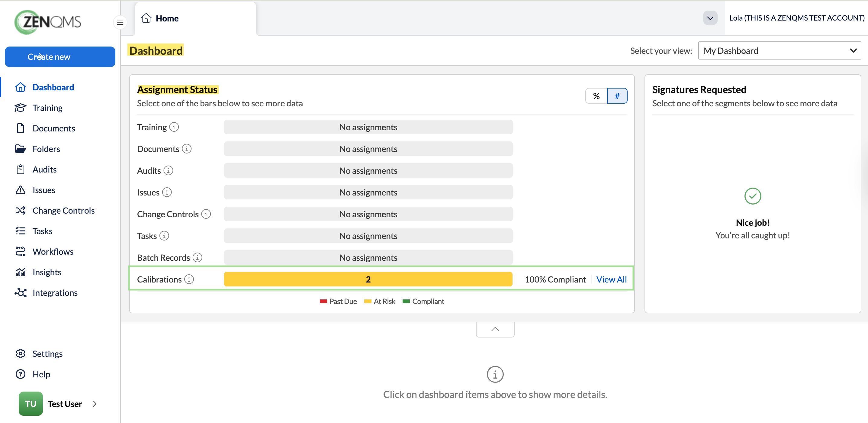Click Test User profile name
This screenshot has width=868, height=423.
tap(65, 404)
